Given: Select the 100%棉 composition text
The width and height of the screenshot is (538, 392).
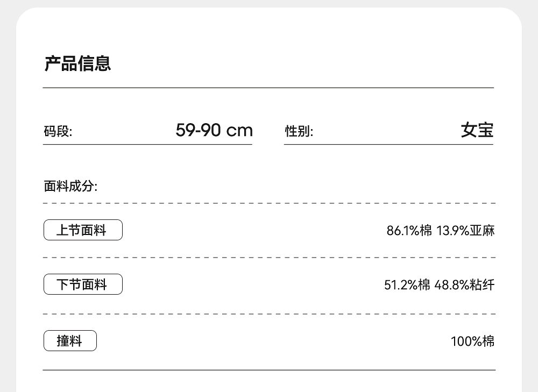Looking at the screenshot, I should pyautogui.click(x=472, y=341).
